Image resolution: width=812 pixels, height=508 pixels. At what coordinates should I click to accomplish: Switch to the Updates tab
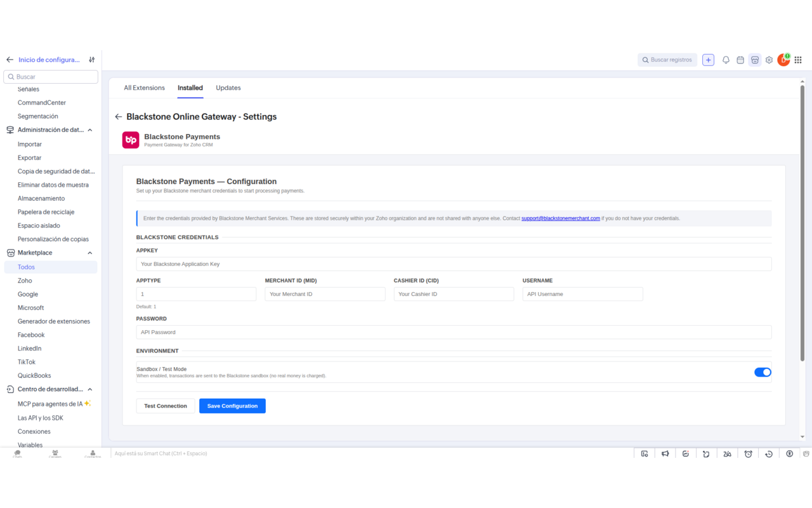tap(228, 88)
